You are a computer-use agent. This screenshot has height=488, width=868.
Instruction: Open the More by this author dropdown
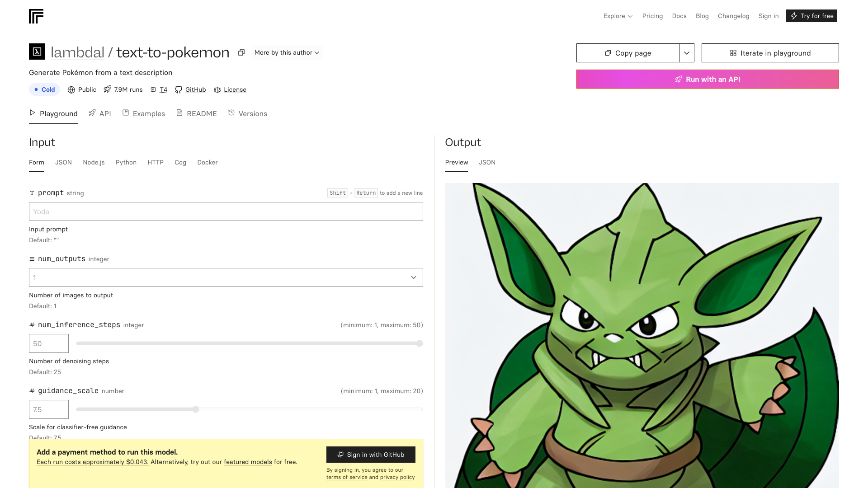pos(287,52)
